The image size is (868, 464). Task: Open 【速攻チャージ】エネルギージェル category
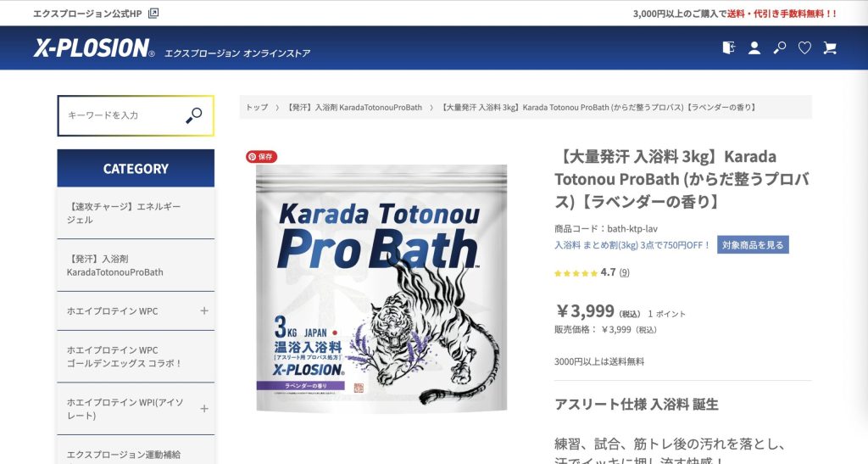click(x=136, y=213)
